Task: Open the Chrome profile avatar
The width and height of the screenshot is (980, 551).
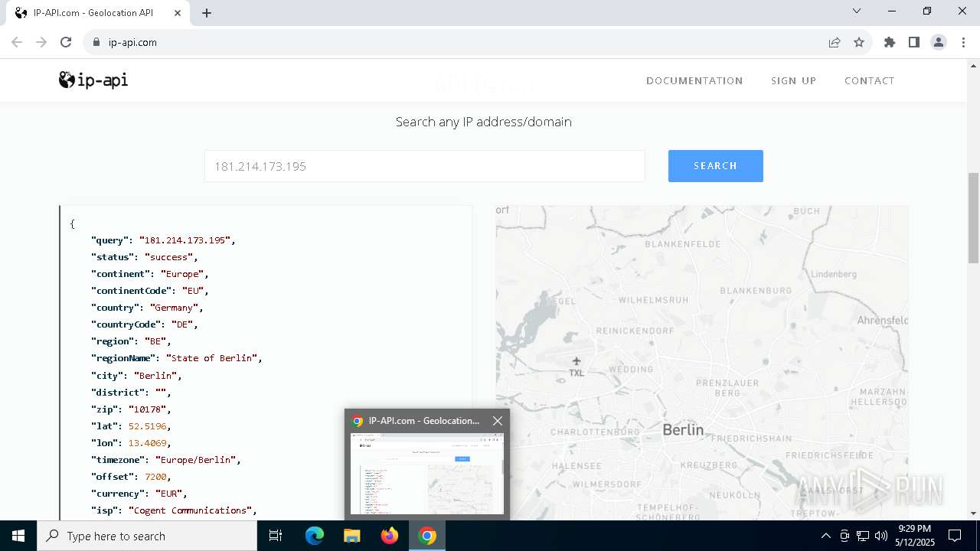Action: [939, 42]
